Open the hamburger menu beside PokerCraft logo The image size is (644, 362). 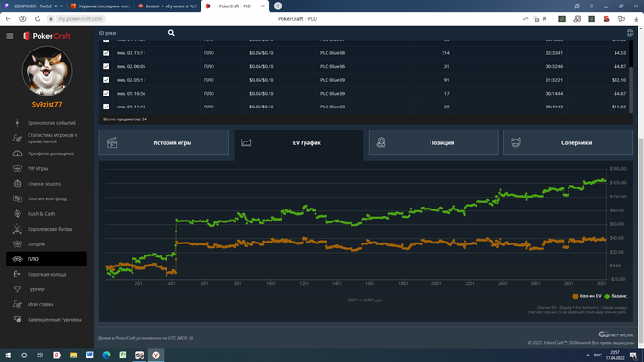[10, 36]
